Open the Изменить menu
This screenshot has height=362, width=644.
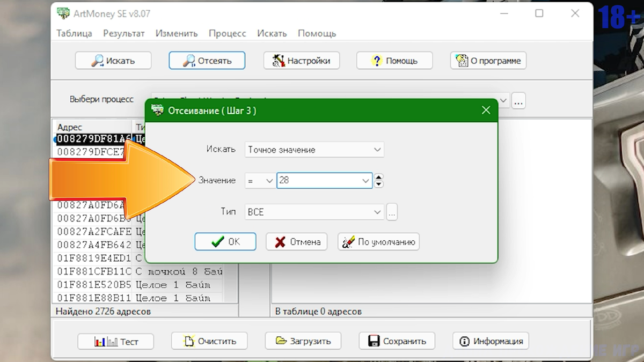pyautogui.click(x=177, y=33)
